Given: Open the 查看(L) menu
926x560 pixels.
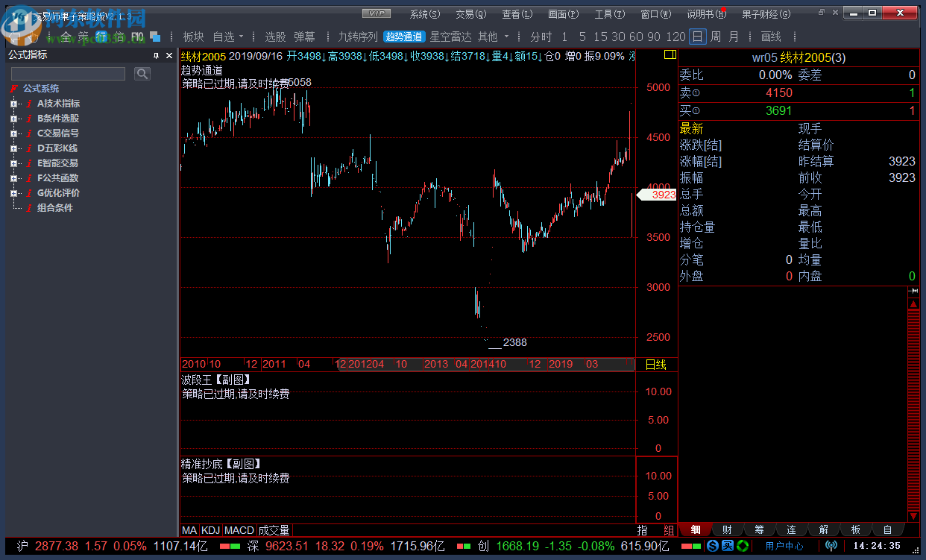Looking at the screenshot, I should pyautogui.click(x=517, y=14).
